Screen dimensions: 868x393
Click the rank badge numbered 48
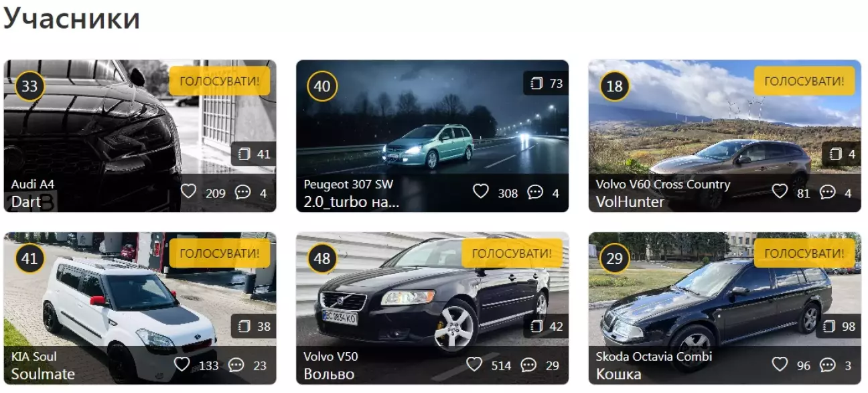[322, 258]
